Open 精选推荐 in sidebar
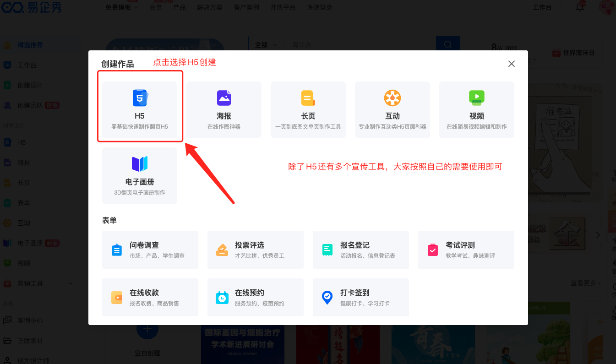The width and height of the screenshot is (616, 364). click(30, 45)
